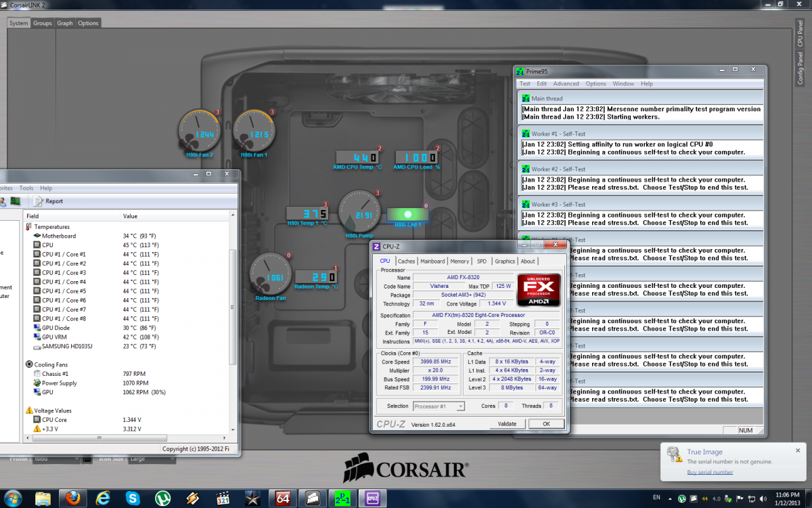Click the Cooling Fans section icon
The width and height of the screenshot is (812, 508).
click(29, 364)
